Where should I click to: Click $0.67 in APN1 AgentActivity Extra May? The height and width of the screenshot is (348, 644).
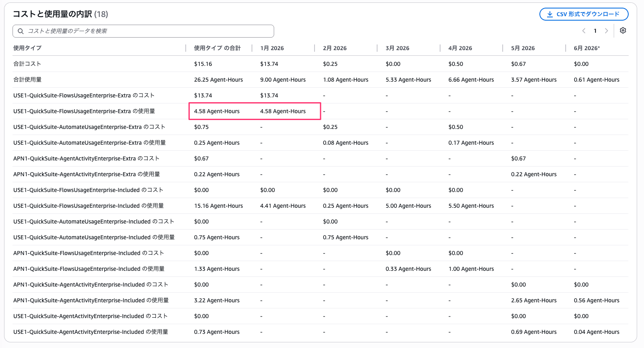click(x=518, y=158)
